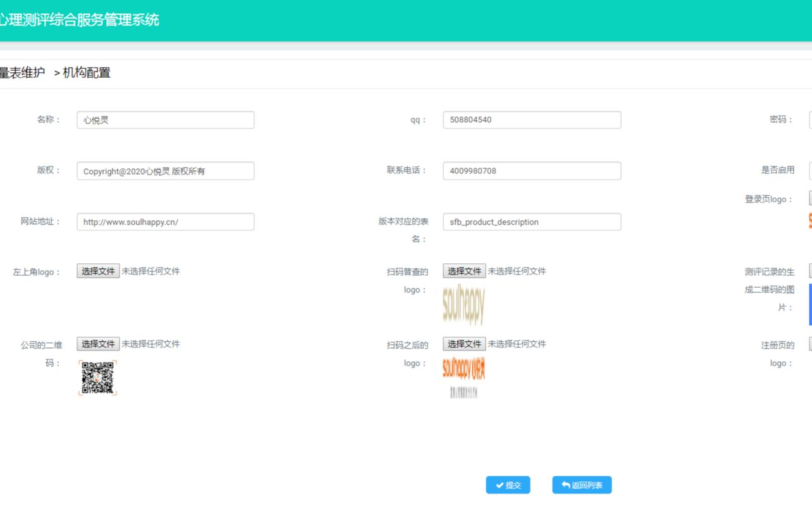The height and width of the screenshot is (508, 812).
Task: Choose a file for 扫码普查的logo
Action: (464, 271)
